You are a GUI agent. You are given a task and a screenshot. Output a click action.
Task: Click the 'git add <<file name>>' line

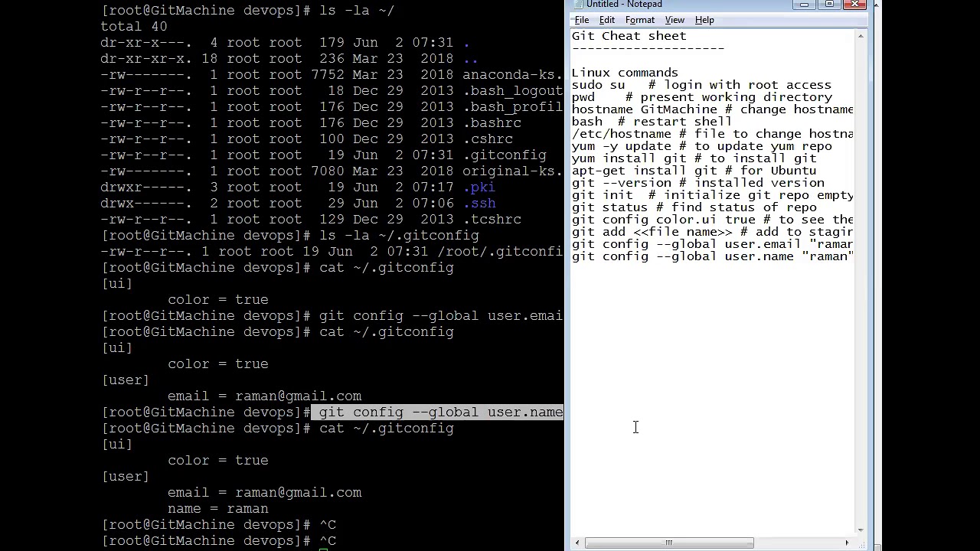tap(712, 232)
